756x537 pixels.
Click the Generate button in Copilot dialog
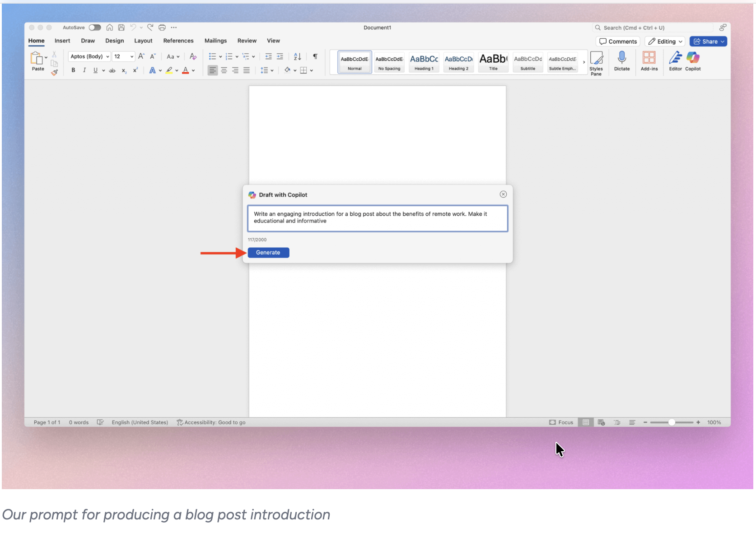click(x=268, y=252)
